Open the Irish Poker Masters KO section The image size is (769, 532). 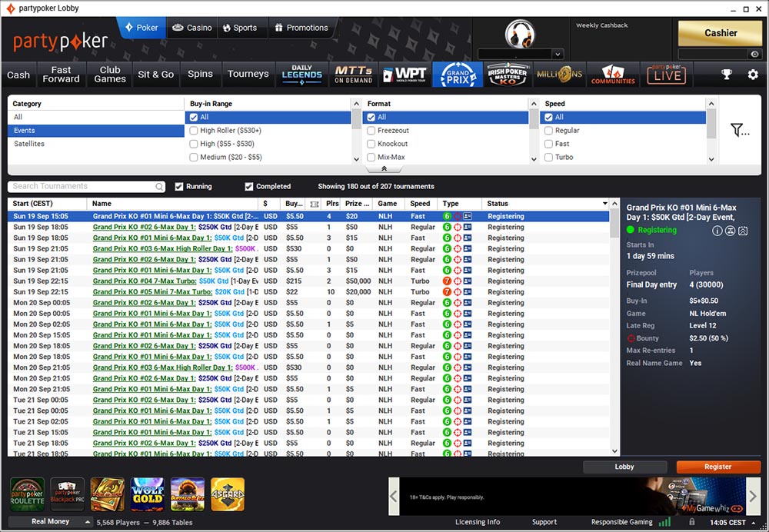tap(507, 75)
